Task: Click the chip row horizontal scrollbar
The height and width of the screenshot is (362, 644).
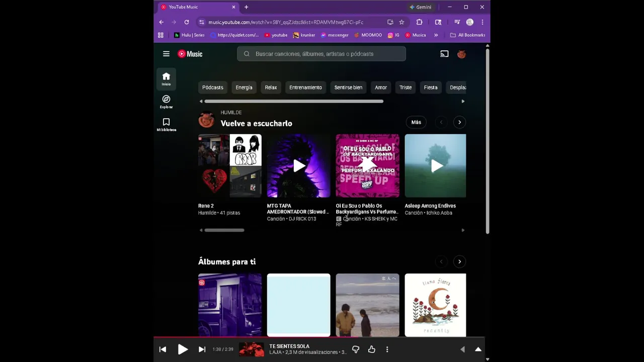Action: 294,101
